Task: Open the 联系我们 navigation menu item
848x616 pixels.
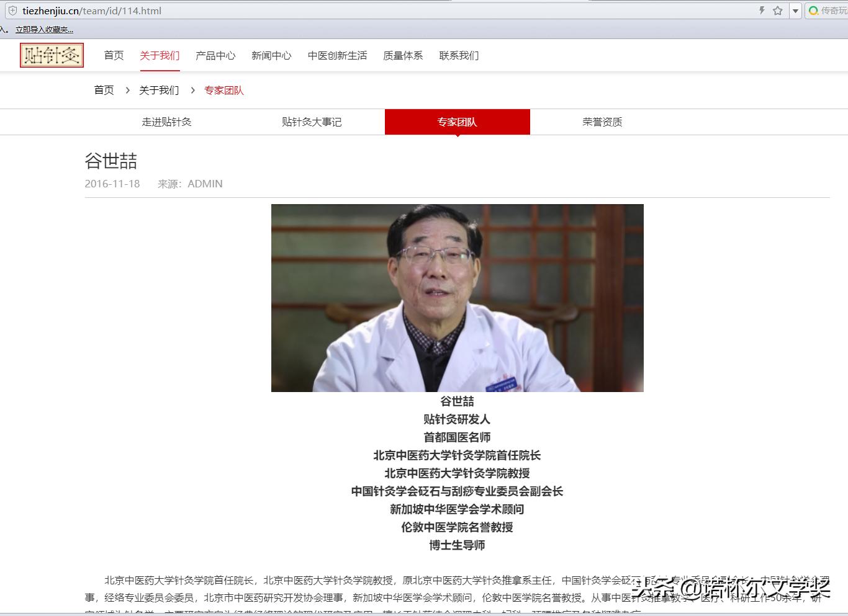Action: 459,55
